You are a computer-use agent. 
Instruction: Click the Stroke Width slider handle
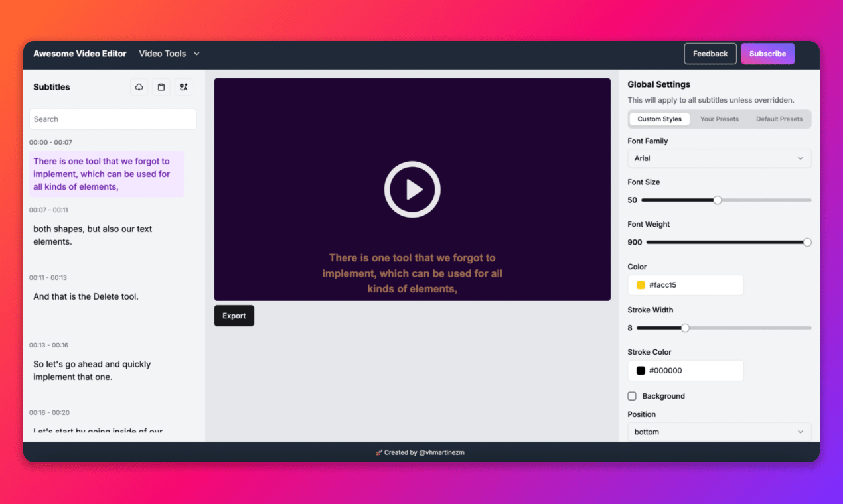click(685, 328)
